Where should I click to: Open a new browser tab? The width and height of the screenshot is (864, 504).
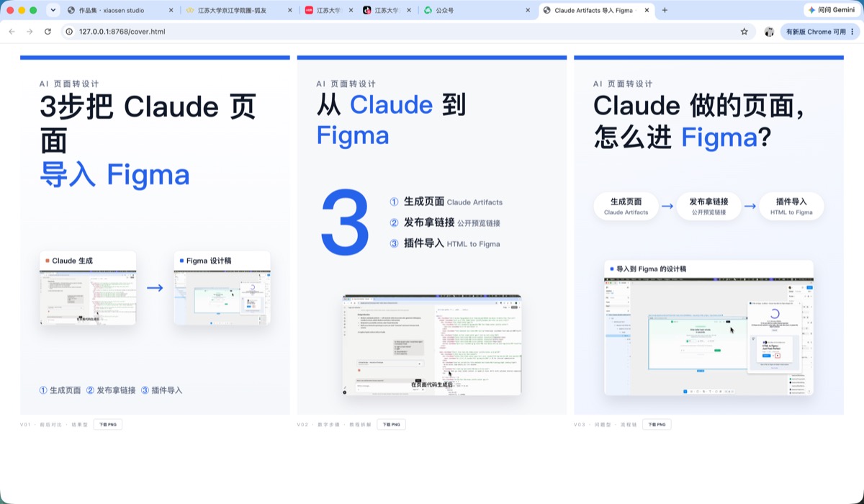[665, 10]
